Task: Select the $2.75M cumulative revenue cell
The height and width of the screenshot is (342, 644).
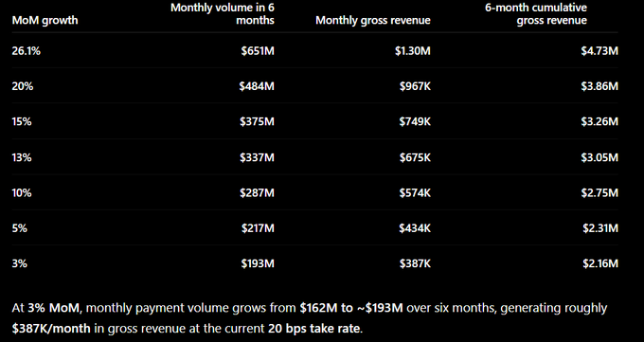Action: click(599, 192)
